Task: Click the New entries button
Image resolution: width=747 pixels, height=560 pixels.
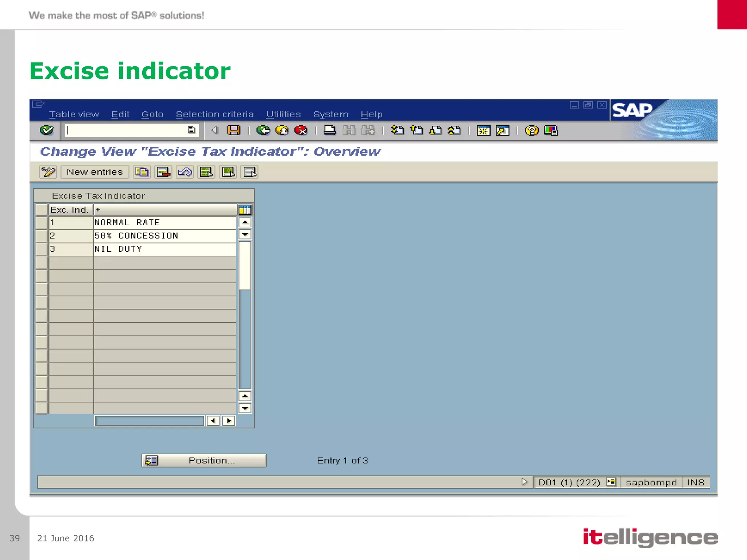Action: [x=95, y=172]
